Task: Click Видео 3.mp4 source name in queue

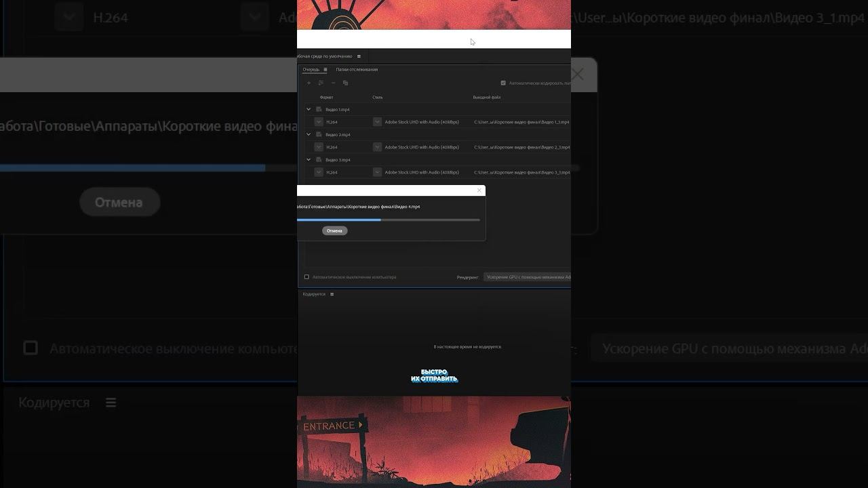Action: (338, 159)
